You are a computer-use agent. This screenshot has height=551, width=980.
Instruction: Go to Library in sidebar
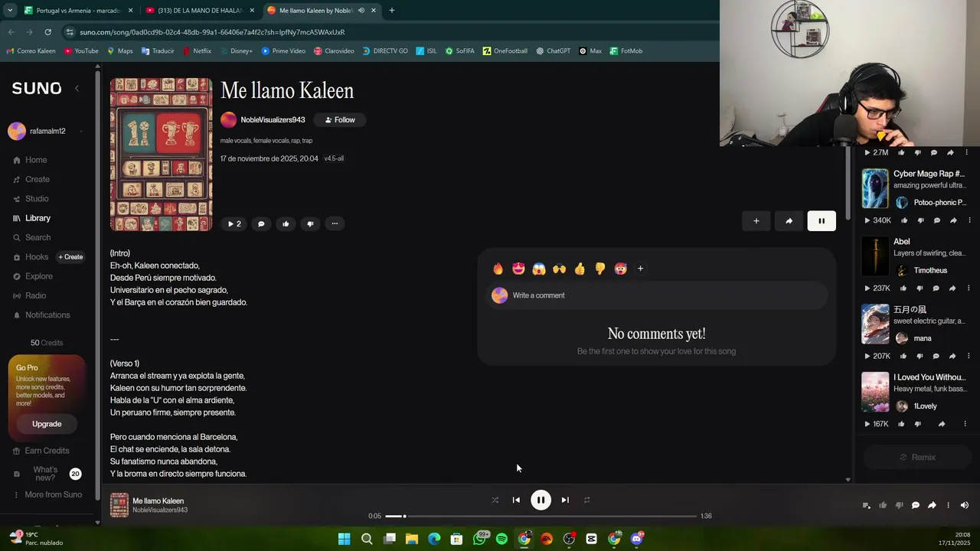[32, 218]
